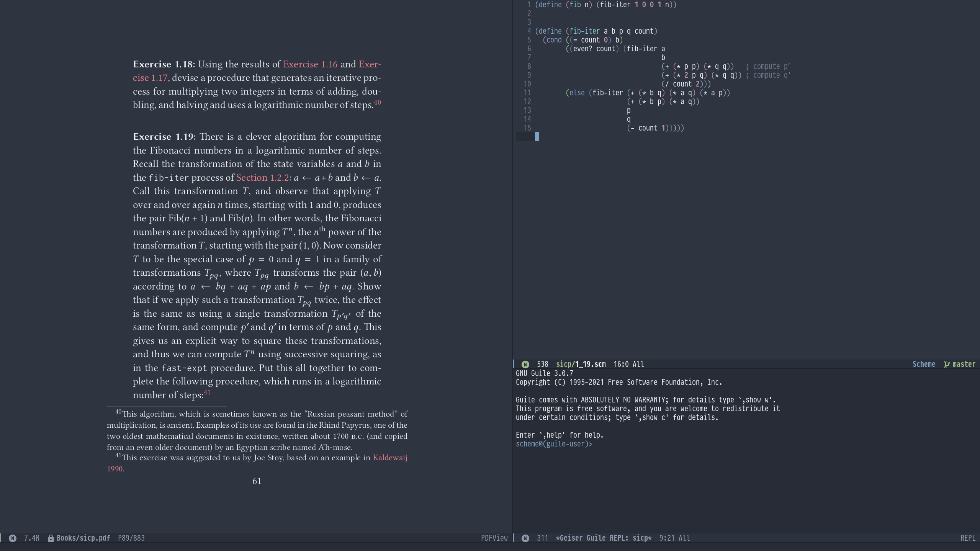
Task: Click the evil state icon in REPL modeline
Action: (x=525, y=538)
